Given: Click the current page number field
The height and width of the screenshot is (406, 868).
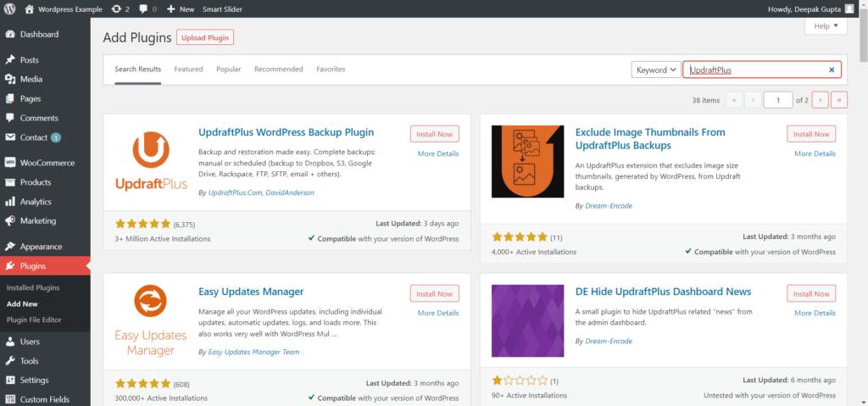Looking at the screenshot, I should (x=778, y=100).
